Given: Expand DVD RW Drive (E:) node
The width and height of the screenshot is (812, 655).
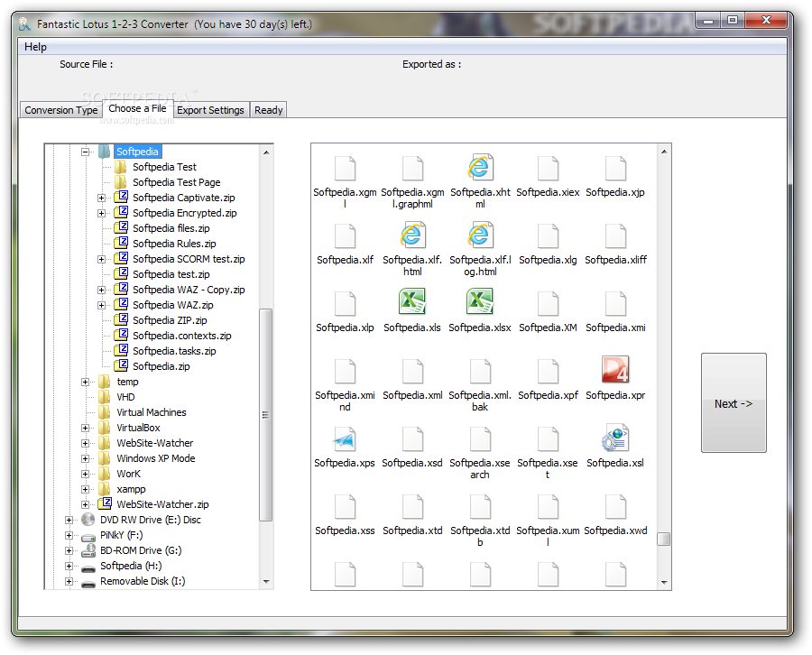Looking at the screenshot, I should point(69,520).
